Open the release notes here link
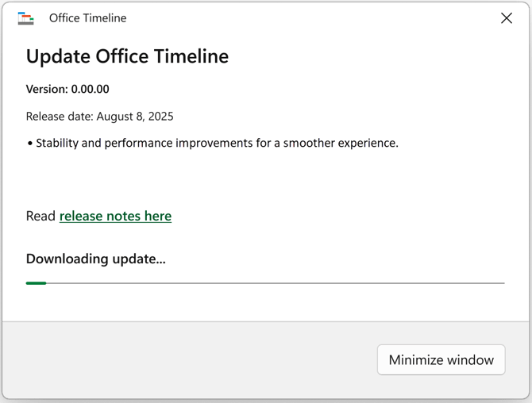 click(x=115, y=216)
